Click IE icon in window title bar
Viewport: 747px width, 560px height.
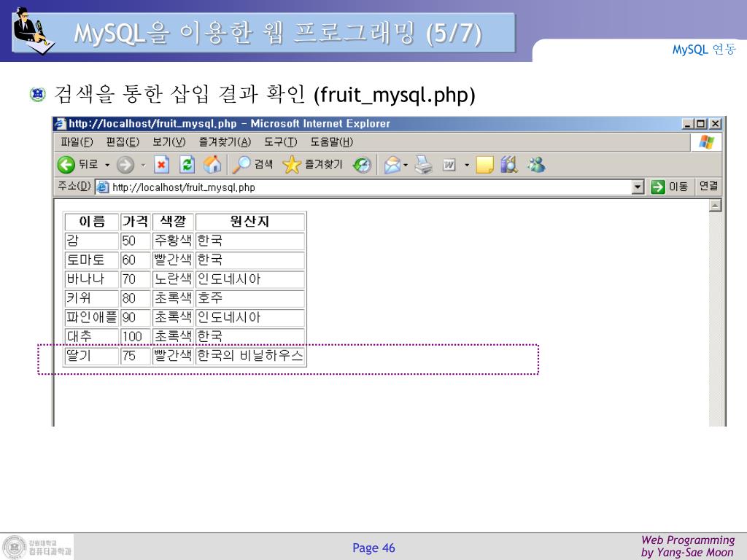[60, 123]
